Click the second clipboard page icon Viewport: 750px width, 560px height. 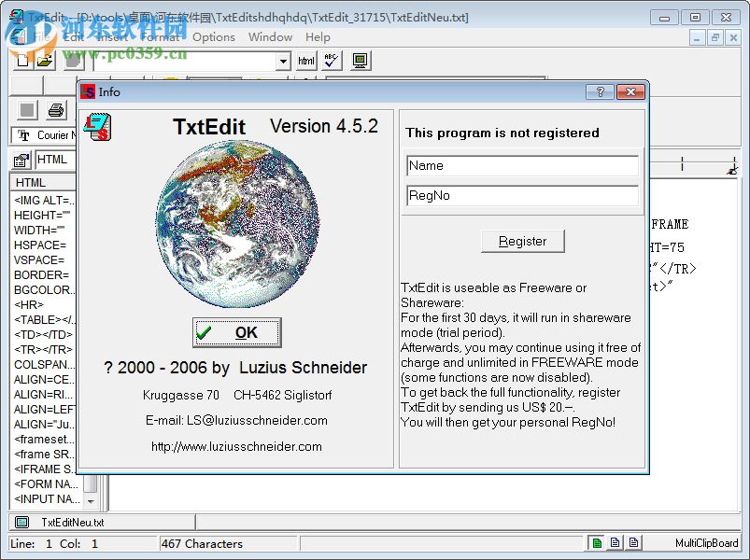[615, 541]
